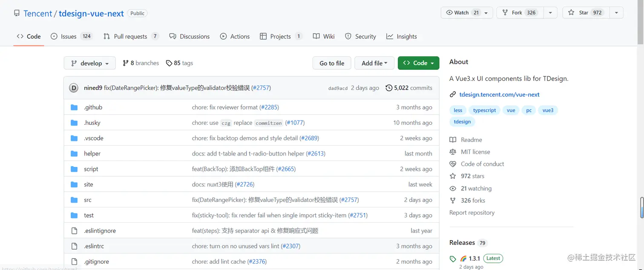Click the scales icon for MIT license
644x270 pixels.
point(453,152)
